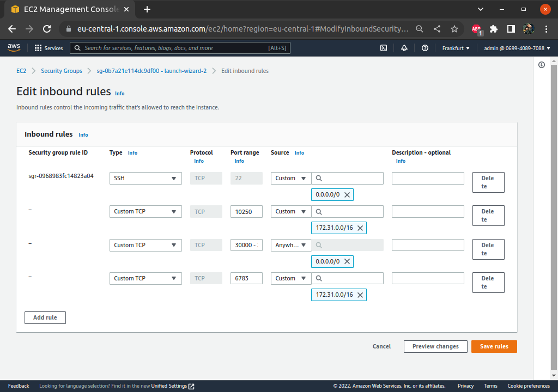Open Source Custom dropdown for SSH rule
This screenshot has width=558, height=392.
pyautogui.click(x=291, y=178)
